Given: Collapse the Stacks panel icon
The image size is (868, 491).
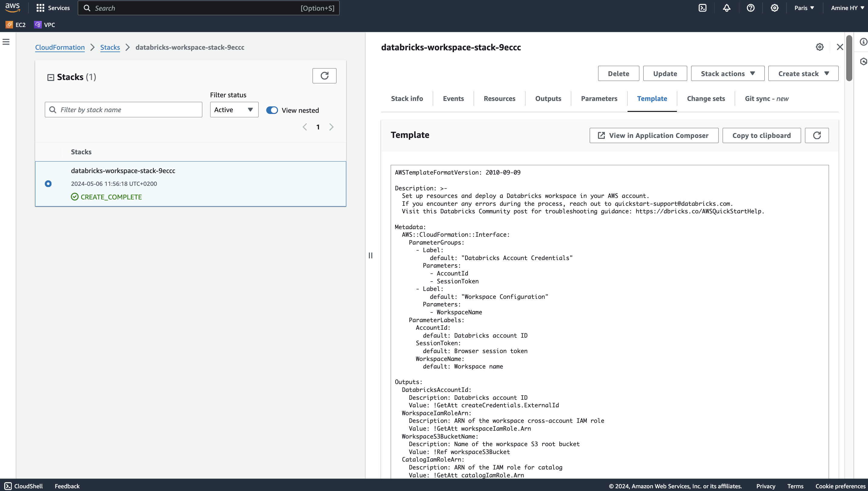Looking at the screenshot, I should click(x=51, y=77).
